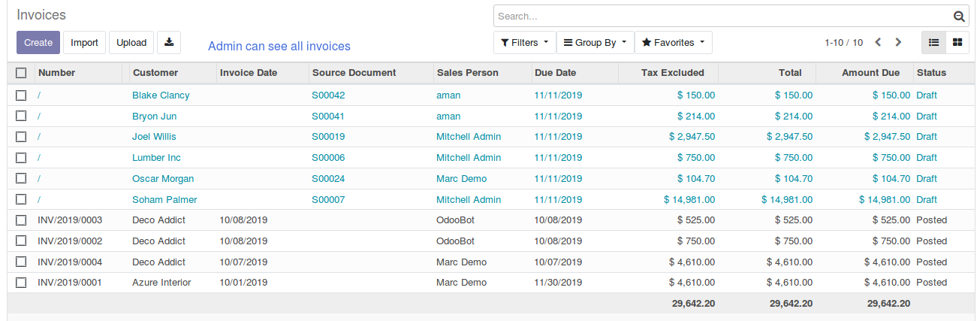Sort by Due Date column header
980x321 pixels.
[555, 73]
